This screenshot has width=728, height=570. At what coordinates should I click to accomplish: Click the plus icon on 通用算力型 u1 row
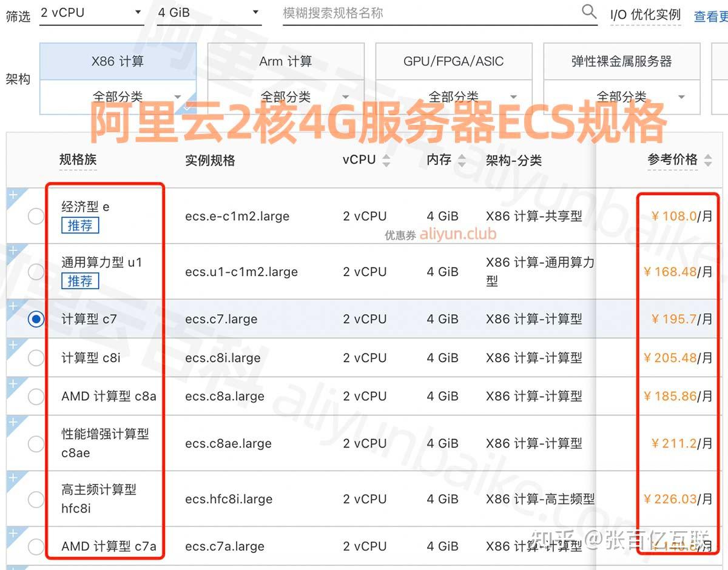click(13, 249)
